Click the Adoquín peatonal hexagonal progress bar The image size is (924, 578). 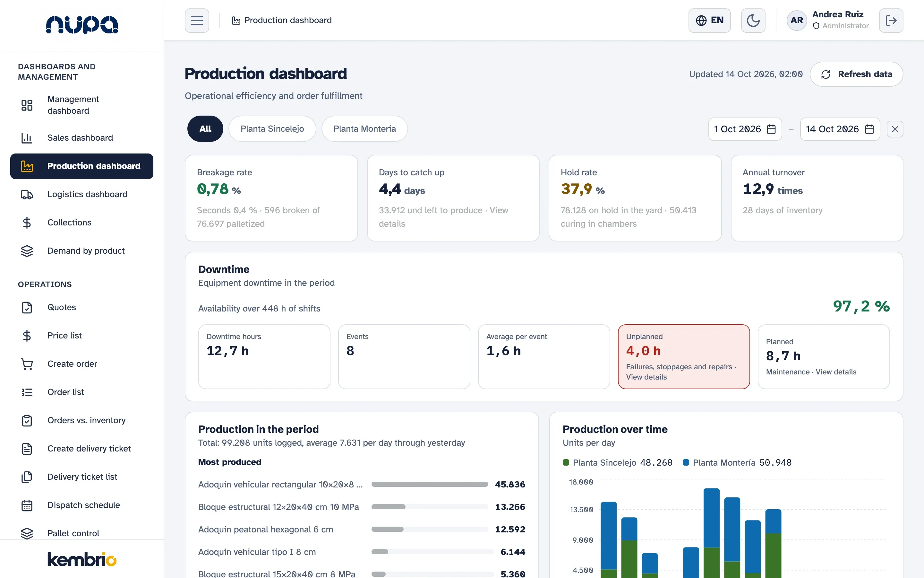(430, 530)
